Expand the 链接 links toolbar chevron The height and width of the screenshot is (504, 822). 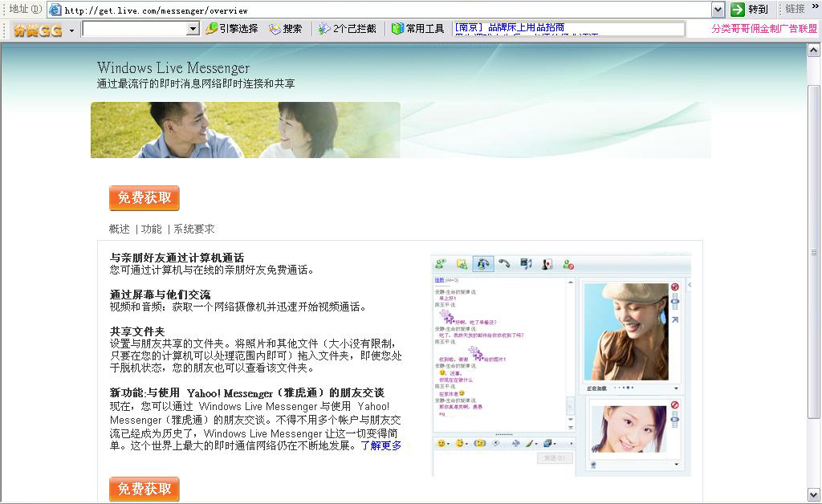(x=816, y=6)
